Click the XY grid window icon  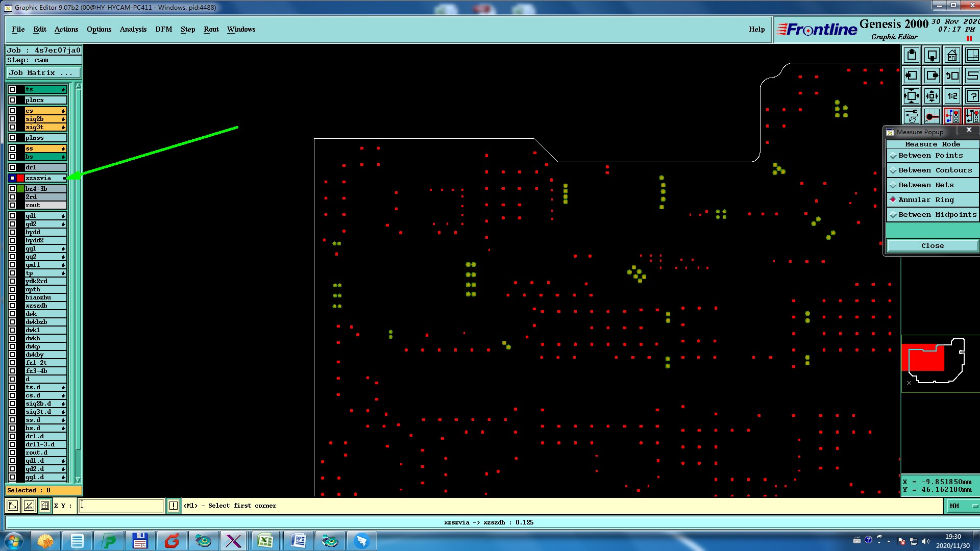(x=972, y=55)
